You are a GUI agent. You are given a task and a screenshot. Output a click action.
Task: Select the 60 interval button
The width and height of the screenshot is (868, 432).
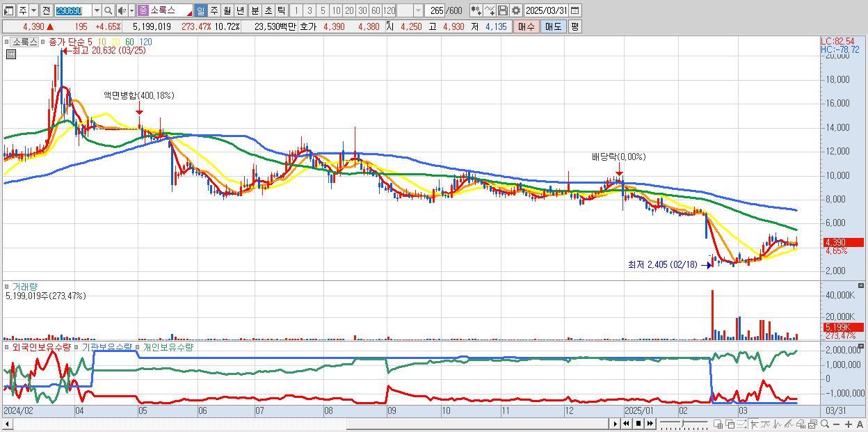[x=376, y=10]
